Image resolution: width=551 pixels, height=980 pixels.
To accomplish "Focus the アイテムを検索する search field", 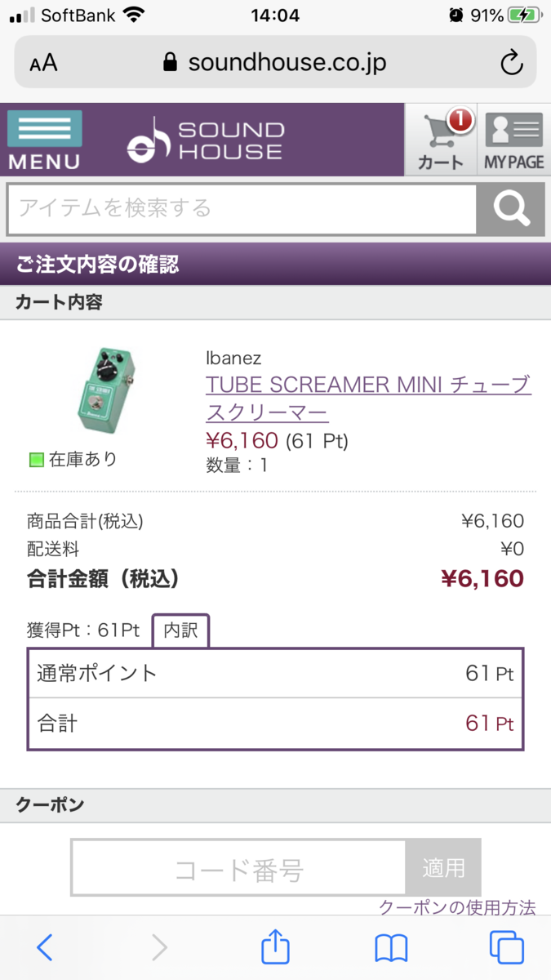I will pyautogui.click(x=242, y=210).
